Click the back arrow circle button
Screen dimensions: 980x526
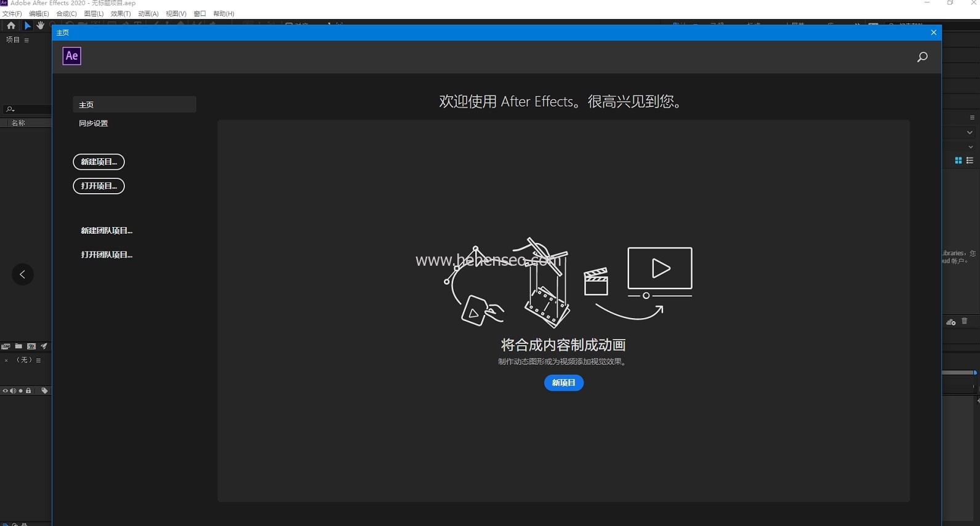[23, 274]
